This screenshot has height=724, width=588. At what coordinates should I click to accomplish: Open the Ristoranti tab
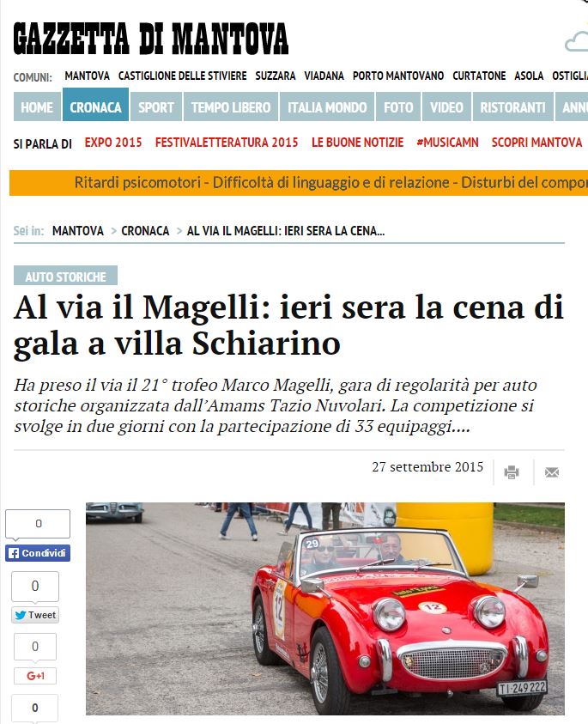point(512,107)
